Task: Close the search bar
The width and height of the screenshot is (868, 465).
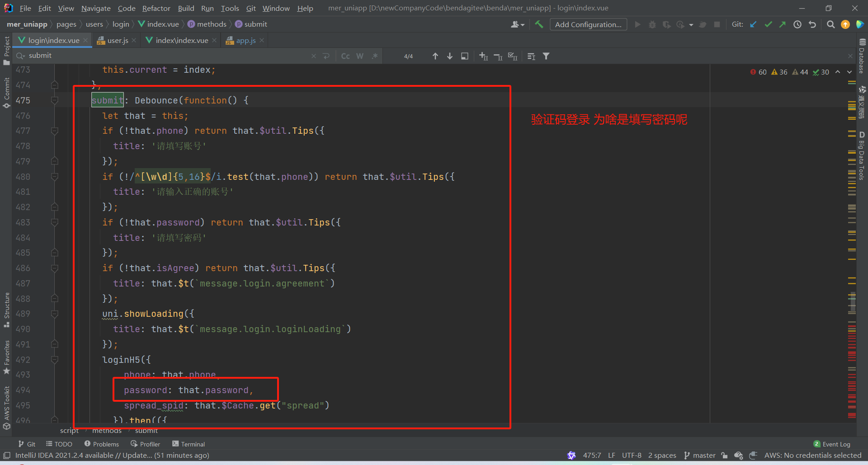Action: coord(850,56)
